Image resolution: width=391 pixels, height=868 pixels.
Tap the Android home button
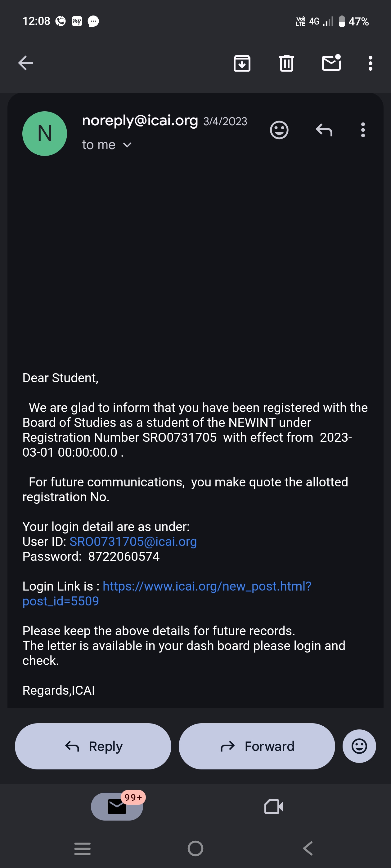pos(195,848)
